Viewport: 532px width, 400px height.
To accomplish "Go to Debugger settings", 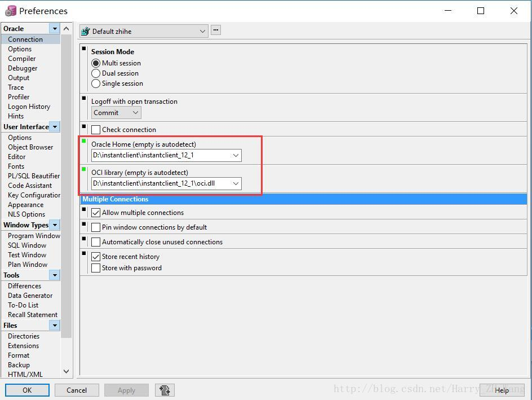I will click(23, 68).
